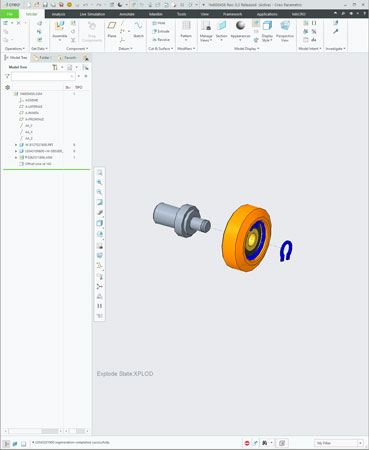Click the Manage Views button
Viewport: 369px width, 450px height.
(x=206, y=31)
